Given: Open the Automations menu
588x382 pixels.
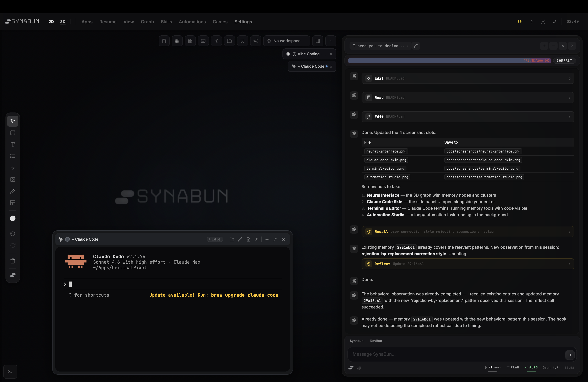Looking at the screenshot, I should (x=192, y=22).
